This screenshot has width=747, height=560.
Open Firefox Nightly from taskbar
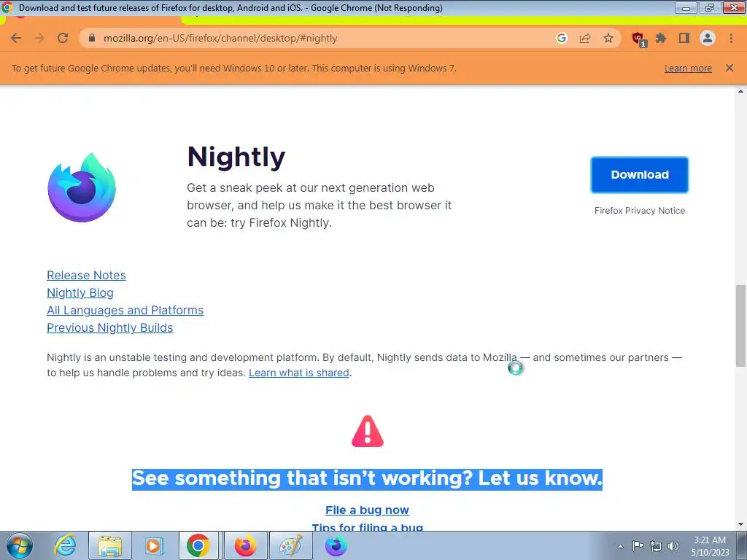[336, 545]
